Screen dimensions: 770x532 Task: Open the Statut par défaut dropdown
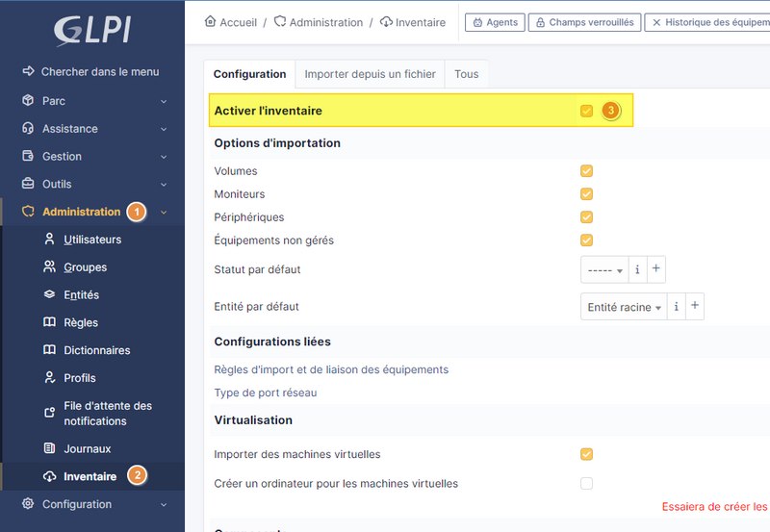[604, 269]
